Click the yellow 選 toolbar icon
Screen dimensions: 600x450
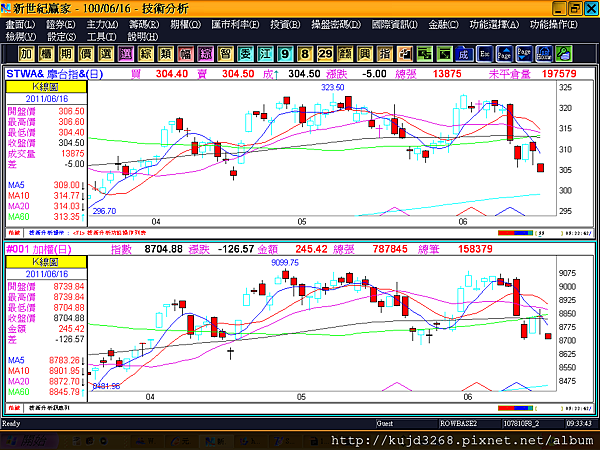(106, 54)
